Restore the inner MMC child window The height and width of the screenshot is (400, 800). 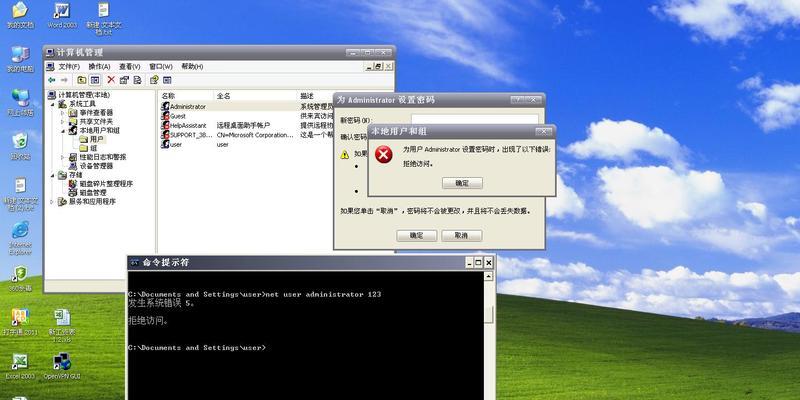[379, 66]
